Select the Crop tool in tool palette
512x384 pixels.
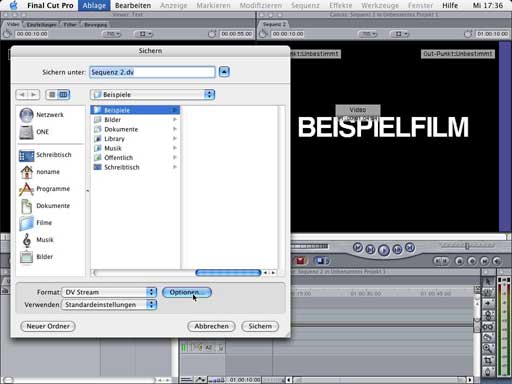488,360
